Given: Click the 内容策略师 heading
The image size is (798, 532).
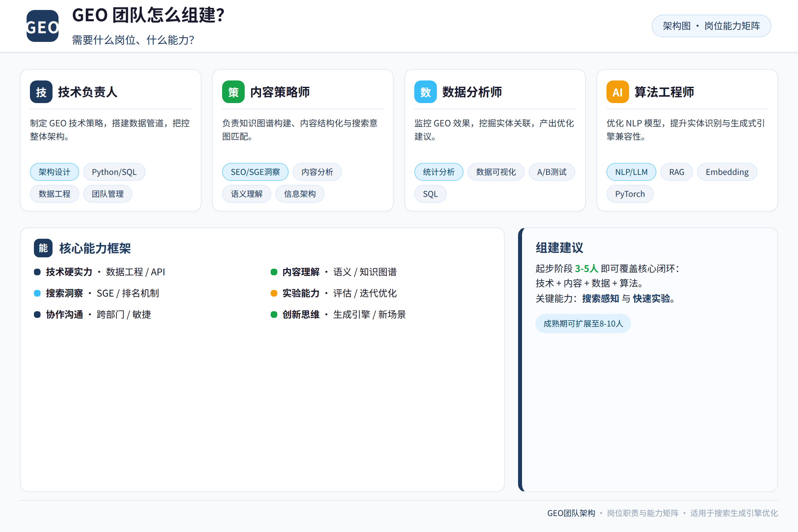Looking at the screenshot, I should pos(280,92).
